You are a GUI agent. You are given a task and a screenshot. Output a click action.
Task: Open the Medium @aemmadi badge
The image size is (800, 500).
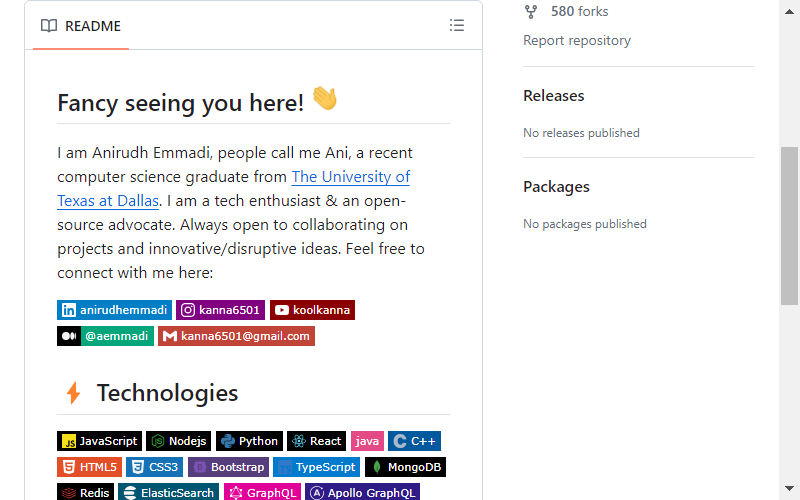click(105, 336)
